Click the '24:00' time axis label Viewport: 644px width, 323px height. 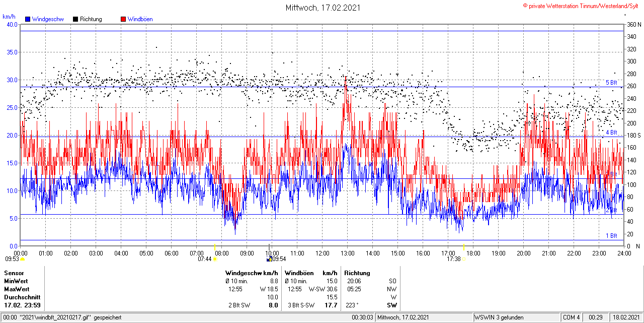624,253
